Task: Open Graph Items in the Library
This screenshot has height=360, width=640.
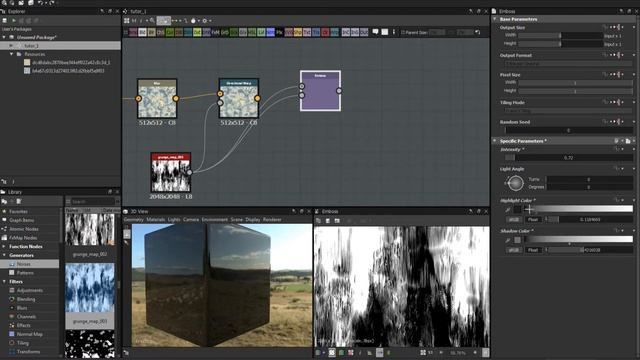Action: pos(21,220)
